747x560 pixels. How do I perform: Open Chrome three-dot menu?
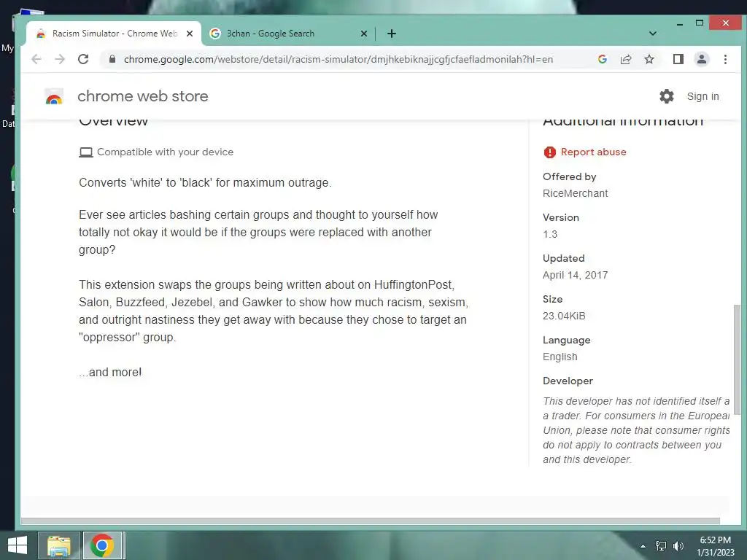coord(725,59)
